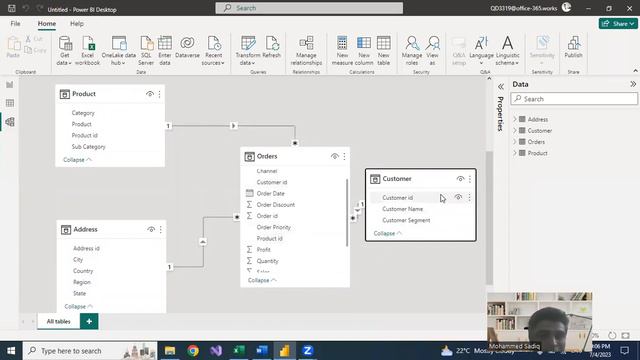
Task: Open the File menu
Action: tap(16, 24)
